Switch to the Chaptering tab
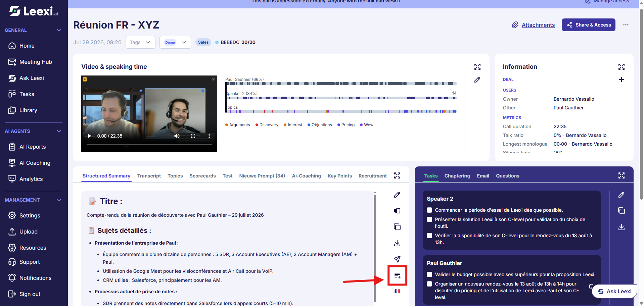Screen dimensions: 644x306 [x=457, y=176]
